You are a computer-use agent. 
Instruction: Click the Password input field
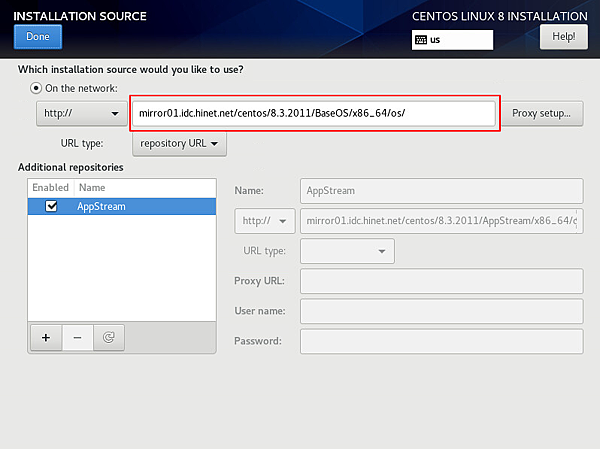click(442, 341)
